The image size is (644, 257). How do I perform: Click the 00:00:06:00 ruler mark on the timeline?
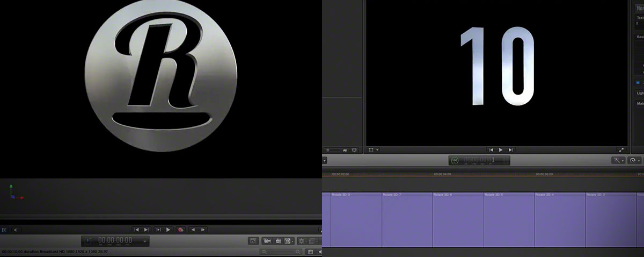(x=544, y=174)
